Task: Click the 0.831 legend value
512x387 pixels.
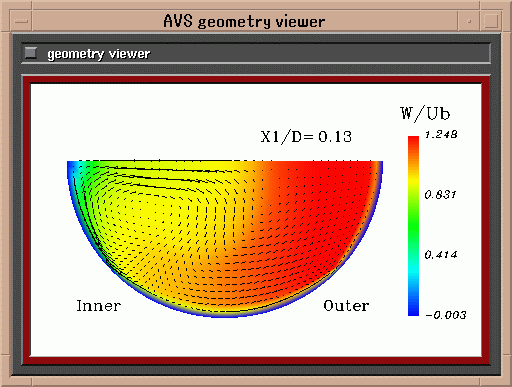Action: pyautogui.click(x=440, y=195)
